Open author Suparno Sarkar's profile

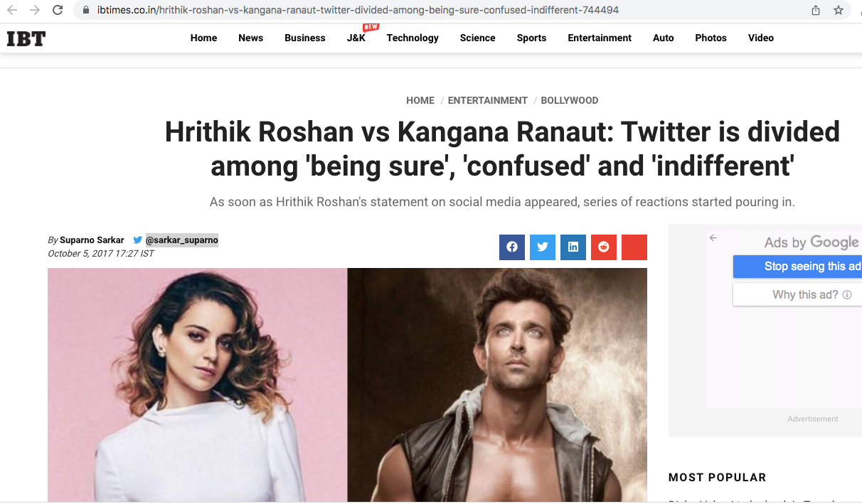pos(92,240)
